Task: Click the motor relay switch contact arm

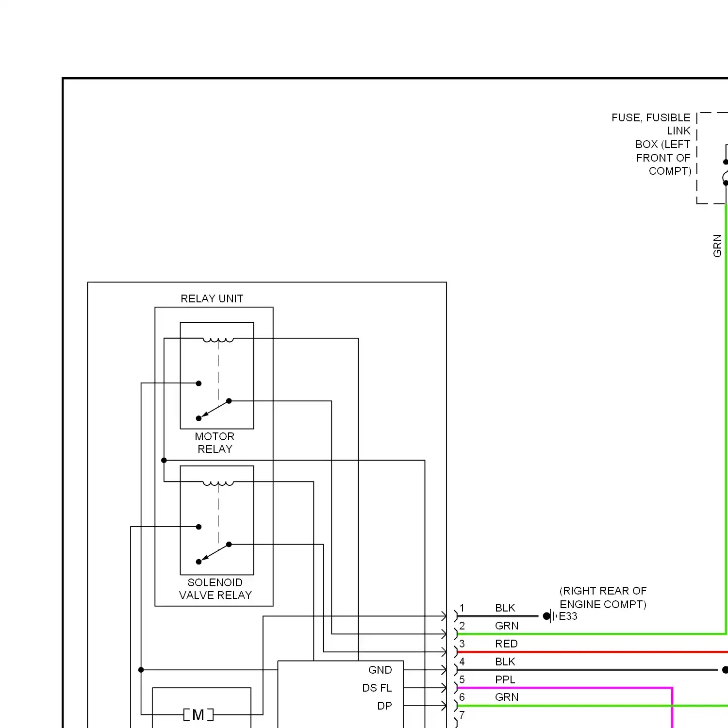Action: (x=214, y=409)
